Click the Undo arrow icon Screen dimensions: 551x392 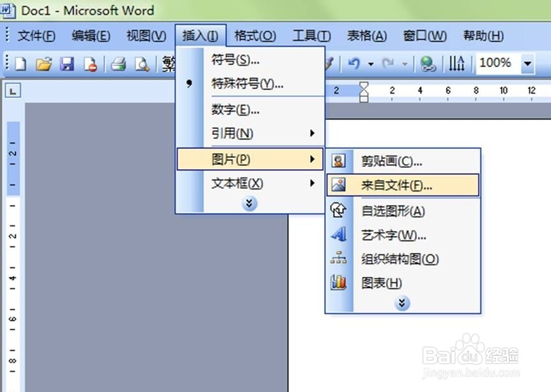(354, 63)
